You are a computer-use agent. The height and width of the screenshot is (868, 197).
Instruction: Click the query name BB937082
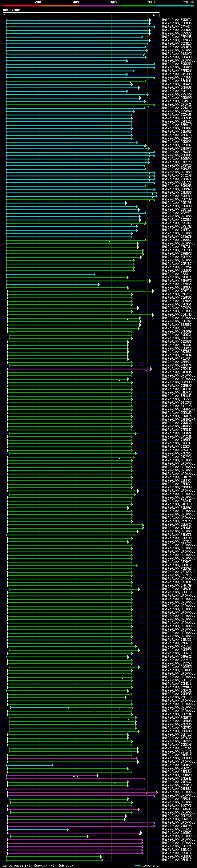(x=12, y=10)
